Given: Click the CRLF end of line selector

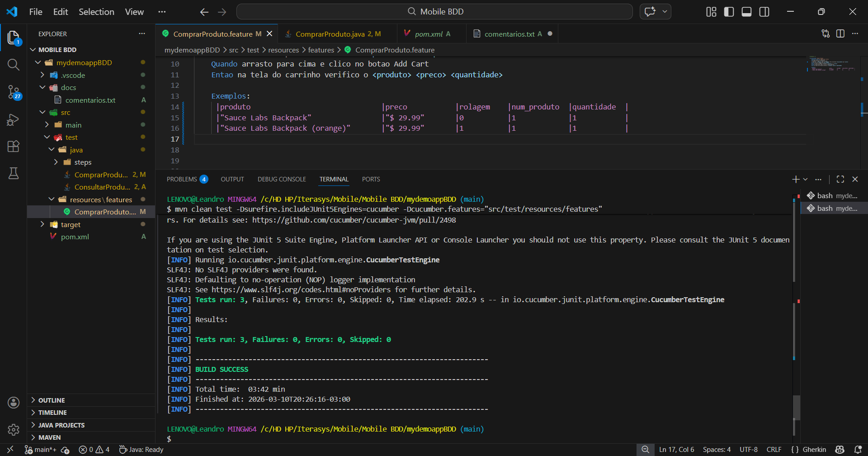Looking at the screenshot, I should (x=774, y=450).
